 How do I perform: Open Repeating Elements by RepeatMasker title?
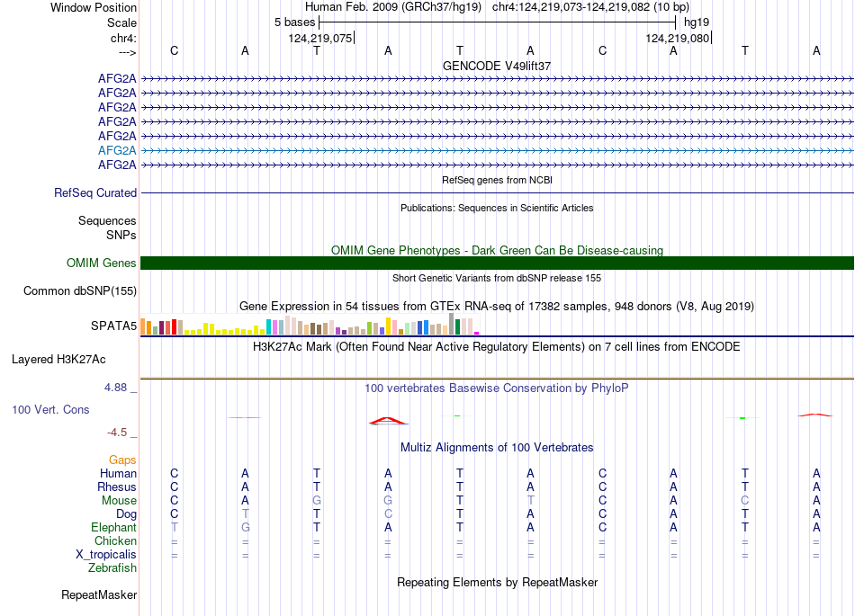497,582
